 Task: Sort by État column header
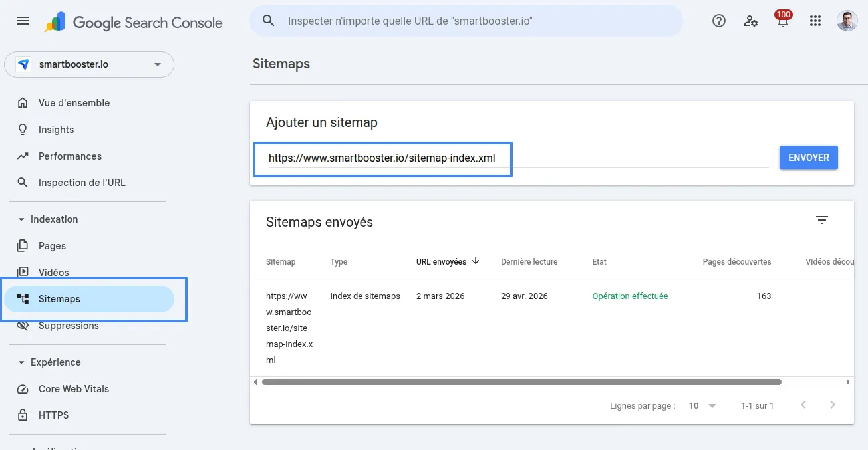click(599, 262)
